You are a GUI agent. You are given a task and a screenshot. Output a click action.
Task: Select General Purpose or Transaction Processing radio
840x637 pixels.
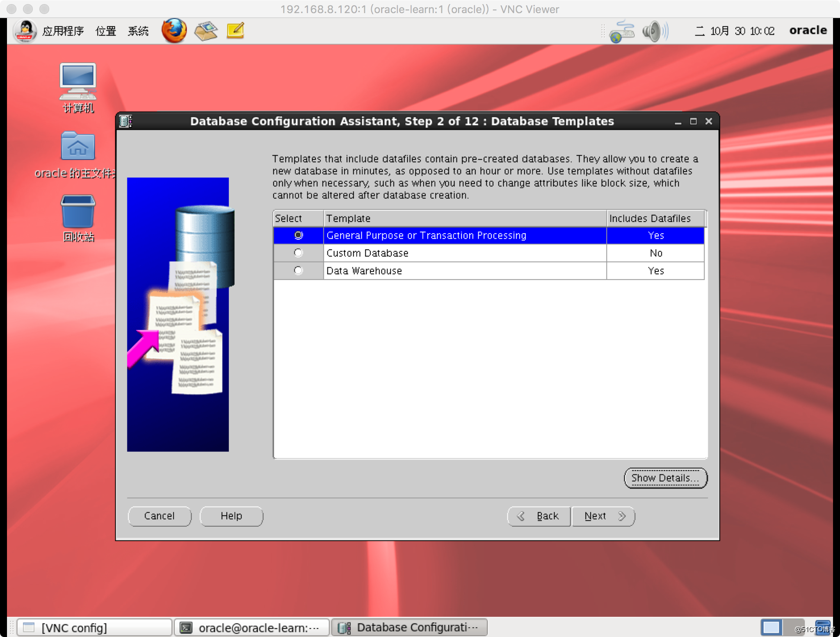pyautogui.click(x=299, y=235)
